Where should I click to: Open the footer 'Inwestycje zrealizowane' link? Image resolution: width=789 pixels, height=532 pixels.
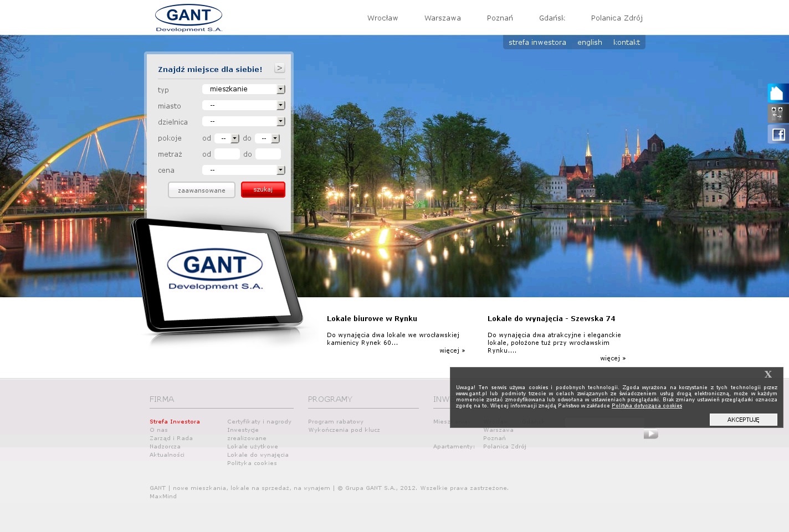click(247, 434)
